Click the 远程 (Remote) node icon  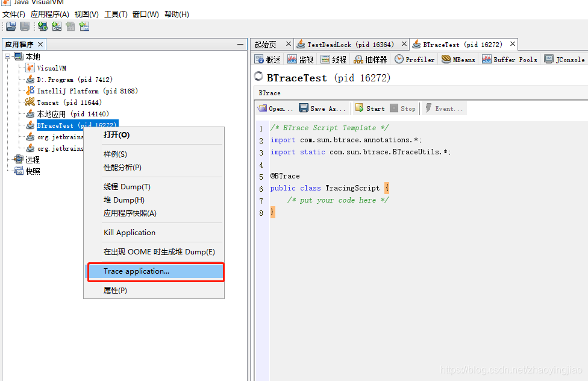pos(19,159)
